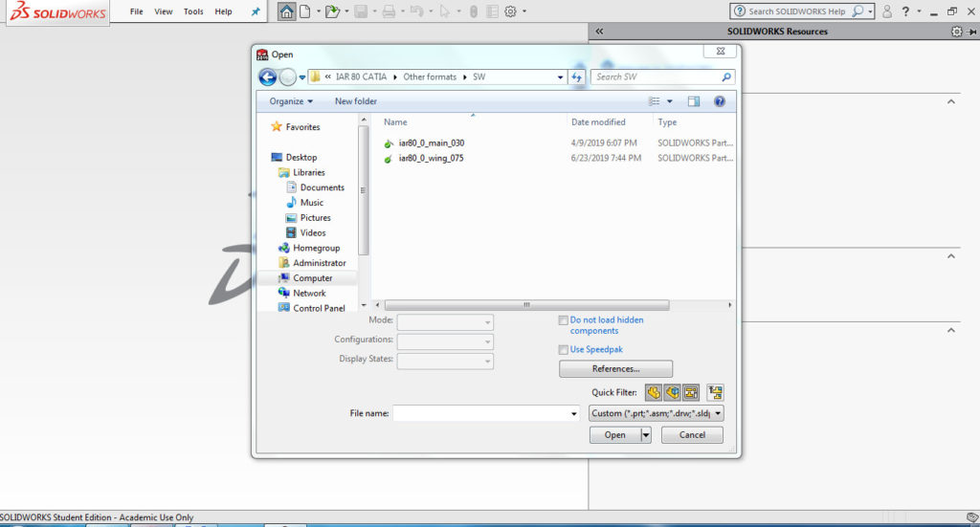This screenshot has width=980, height=527.
Task: Expand the Options gear dropdown arrow
Action: pos(523,11)
